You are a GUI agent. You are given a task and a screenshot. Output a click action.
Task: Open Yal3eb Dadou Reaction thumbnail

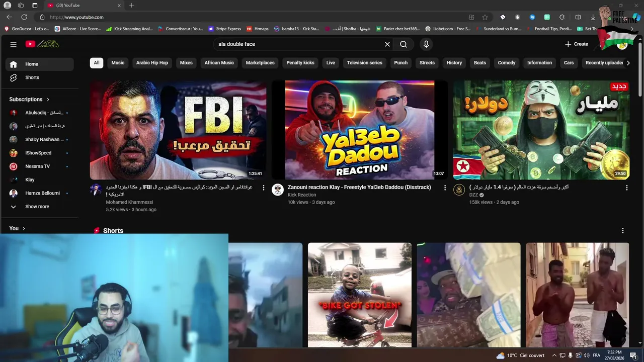pos(360,130)
